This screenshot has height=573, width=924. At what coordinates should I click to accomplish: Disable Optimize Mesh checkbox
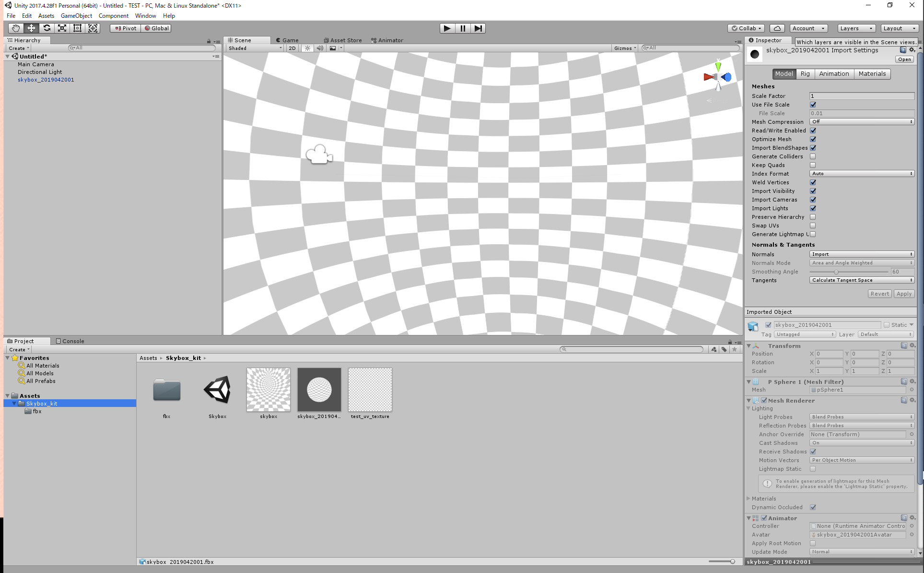[813, 139]
